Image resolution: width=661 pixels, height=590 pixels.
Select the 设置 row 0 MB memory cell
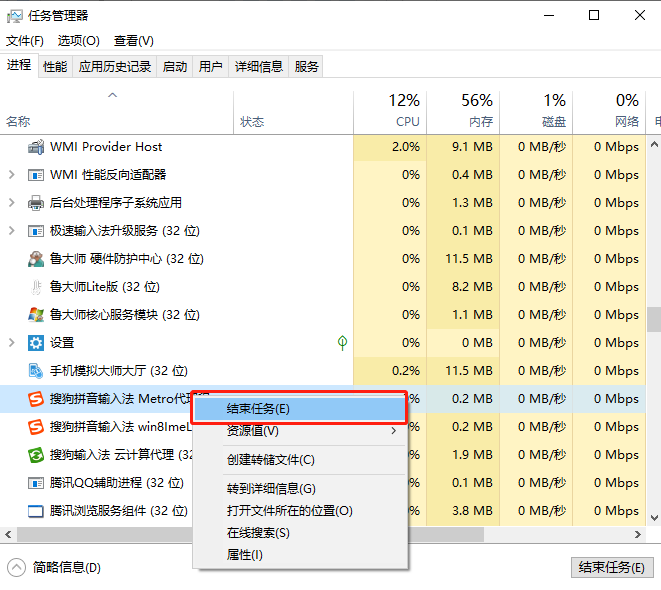463,343
